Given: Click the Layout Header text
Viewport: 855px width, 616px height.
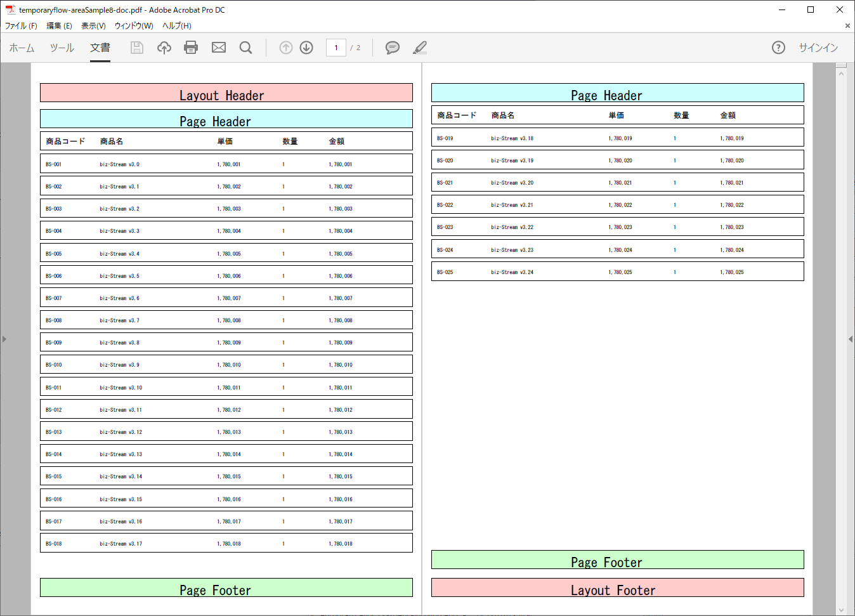Looking at the screenshot, I should pos(221,95).
